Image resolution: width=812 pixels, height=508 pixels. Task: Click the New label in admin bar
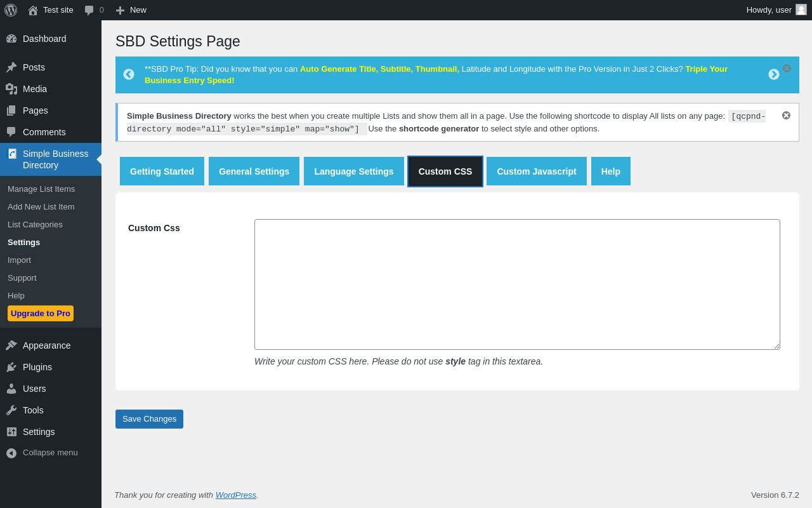pos(138,10)
